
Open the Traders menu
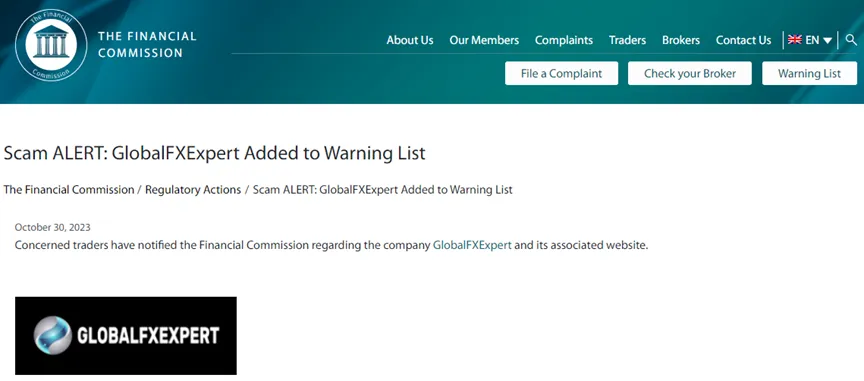coord(628,40)
